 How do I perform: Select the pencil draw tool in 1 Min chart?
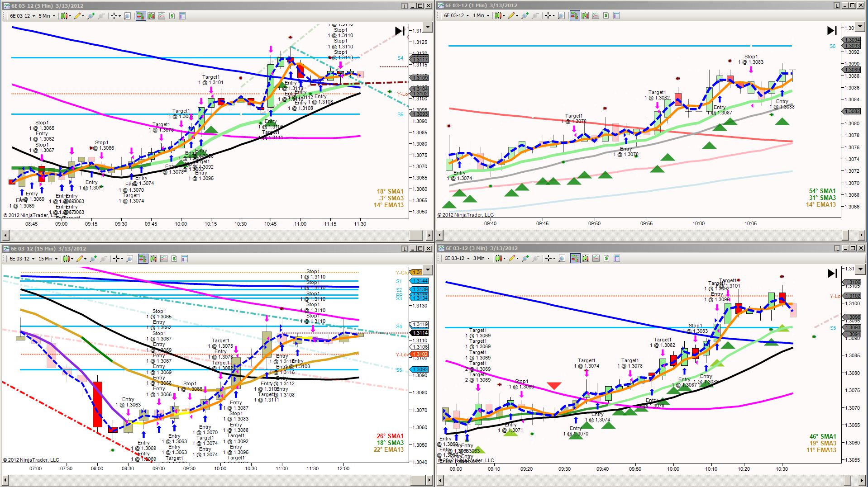(x=511, y=15)
